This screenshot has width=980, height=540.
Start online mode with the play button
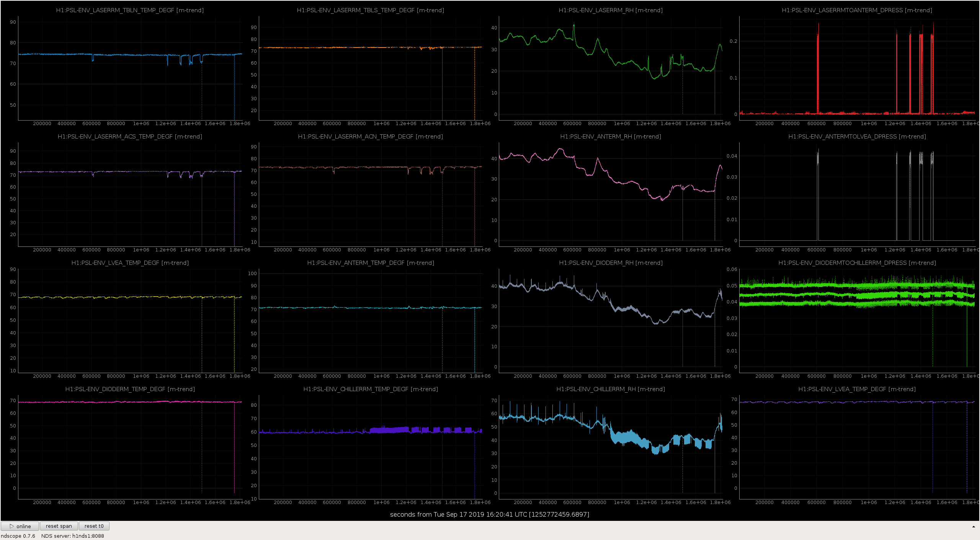pos(20,526)
